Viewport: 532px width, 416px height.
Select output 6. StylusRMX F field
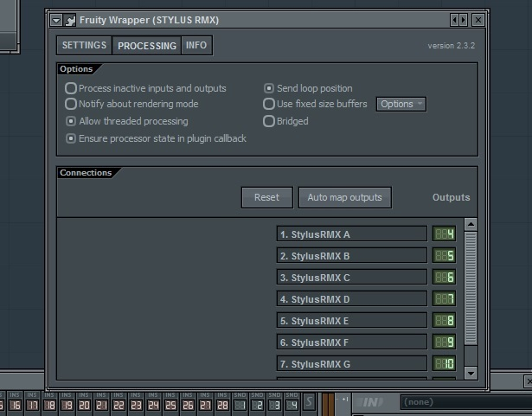[x=352, y=342]
